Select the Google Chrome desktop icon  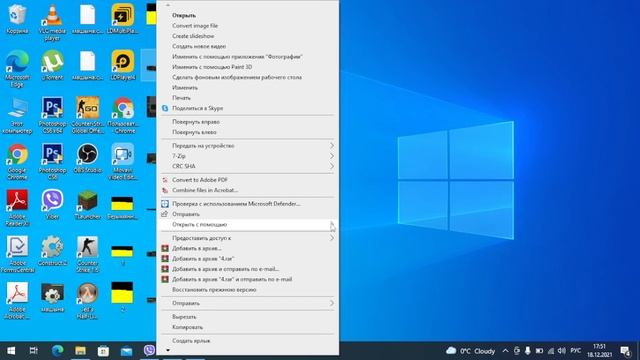(17, 162)
